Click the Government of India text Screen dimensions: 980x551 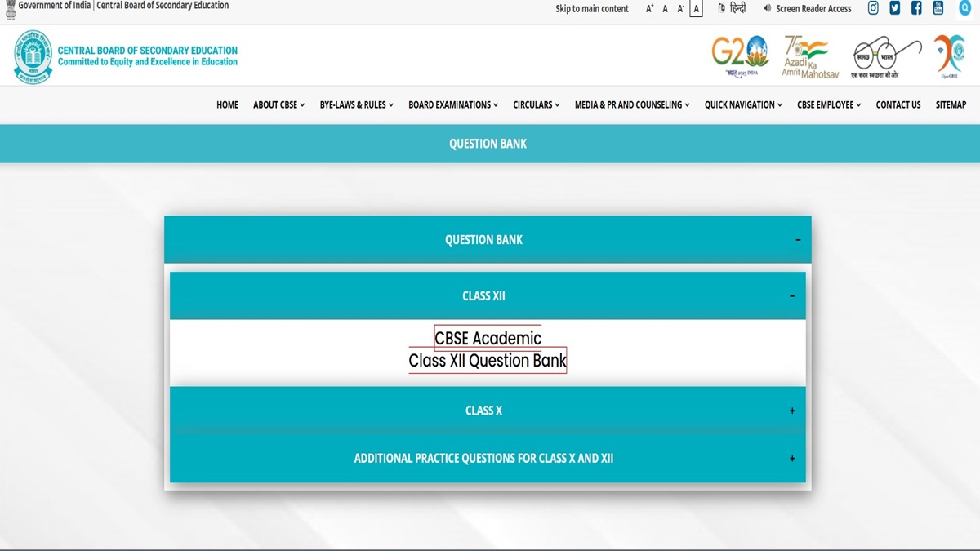pyautogui.click(x=55, y=6)
